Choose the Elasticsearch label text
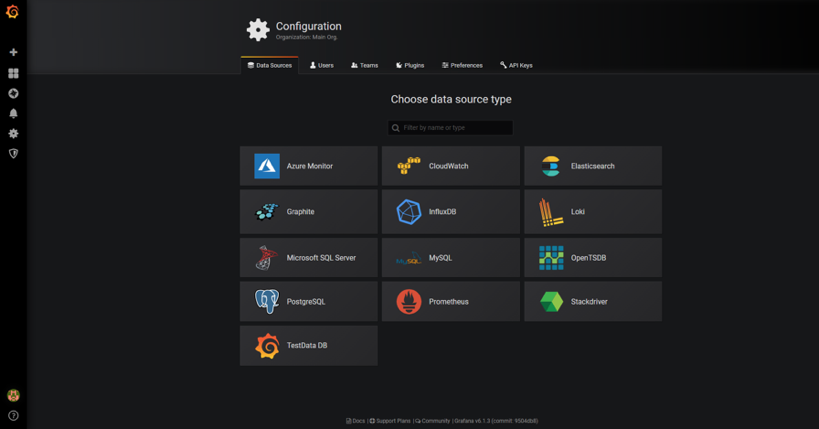 (x=593, y=166)
